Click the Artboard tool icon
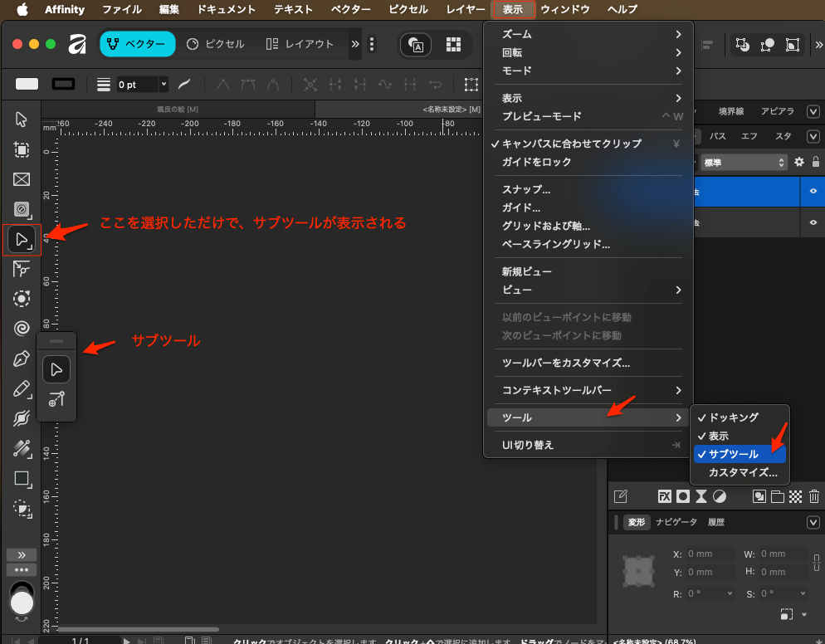This screenshot has width=825, height=644. click(x=22, y=149)
